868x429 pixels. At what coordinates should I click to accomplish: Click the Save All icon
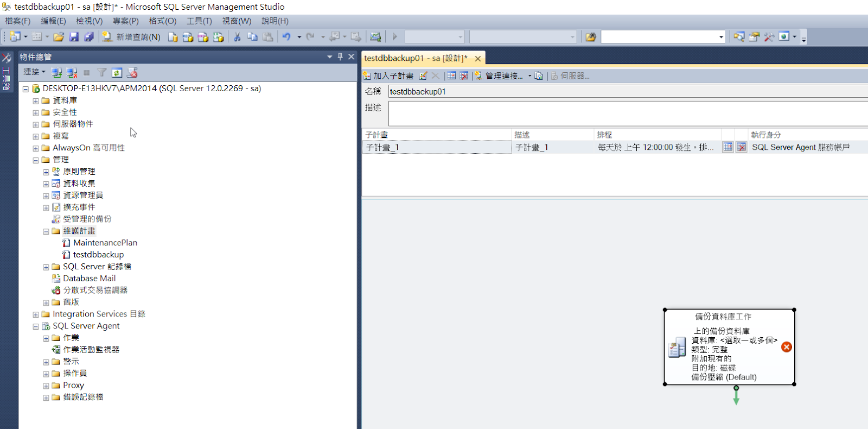(x=89, y=36)
